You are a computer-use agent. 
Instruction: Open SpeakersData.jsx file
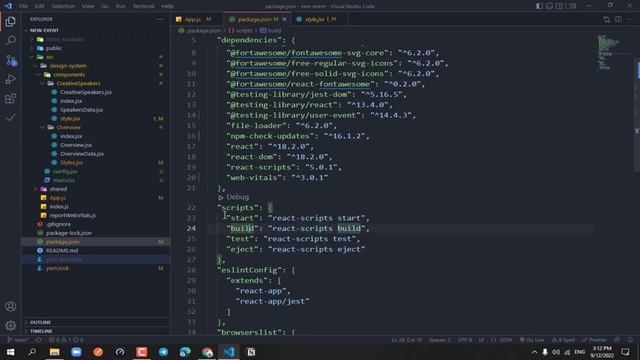(x=81, y=110)
